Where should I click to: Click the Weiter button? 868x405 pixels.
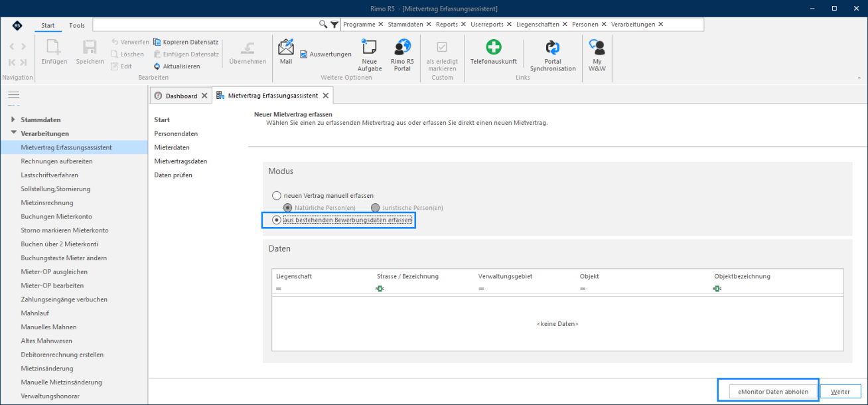840,392
